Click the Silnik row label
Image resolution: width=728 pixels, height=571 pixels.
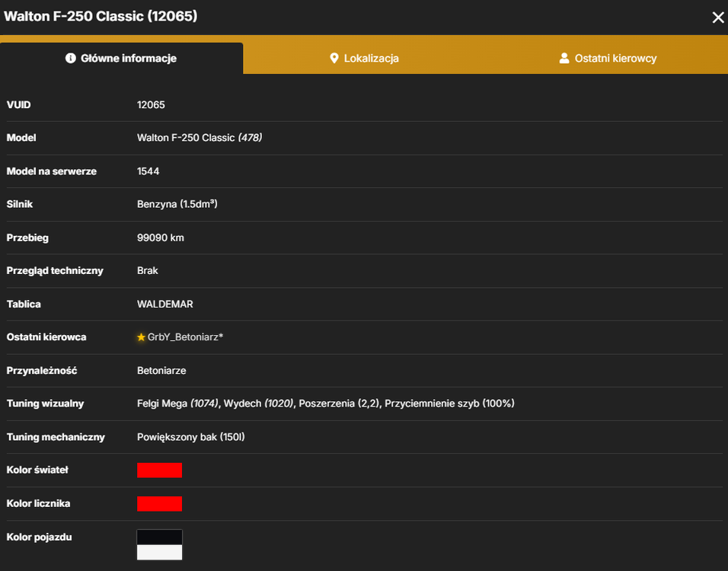click(20, 204)
